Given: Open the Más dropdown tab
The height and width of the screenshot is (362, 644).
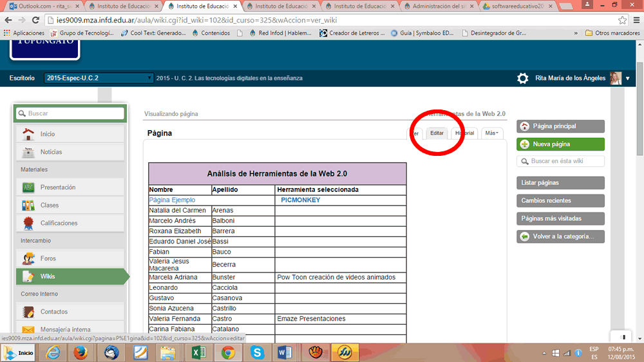Looking at the screenshot, I should pos(491,133).
